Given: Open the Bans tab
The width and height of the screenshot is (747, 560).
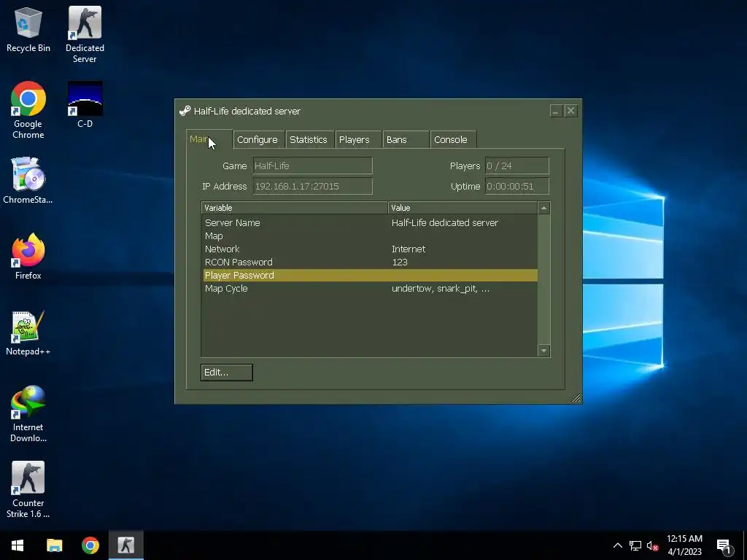Looking at the screenshot, I should [406, 139].
